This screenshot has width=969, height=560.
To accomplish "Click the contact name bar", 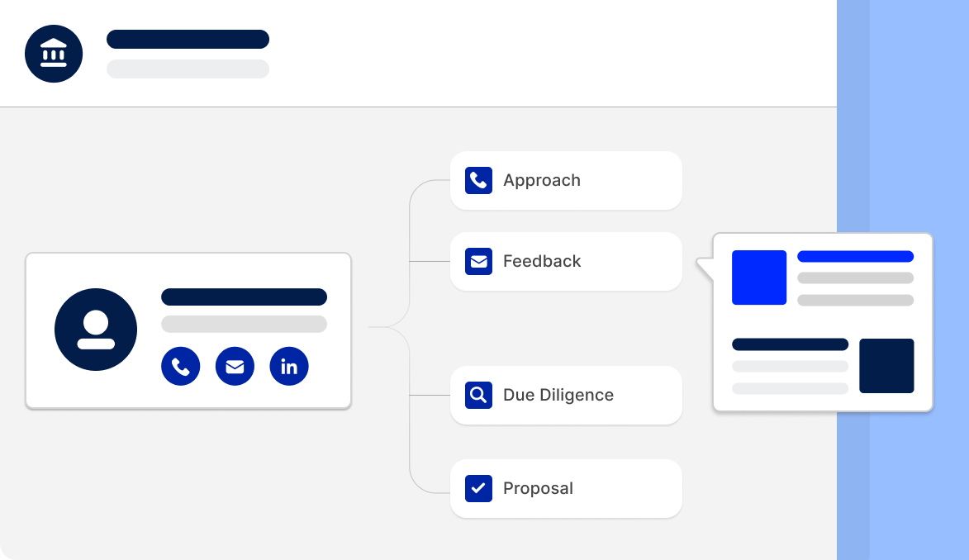I will 244,297.
